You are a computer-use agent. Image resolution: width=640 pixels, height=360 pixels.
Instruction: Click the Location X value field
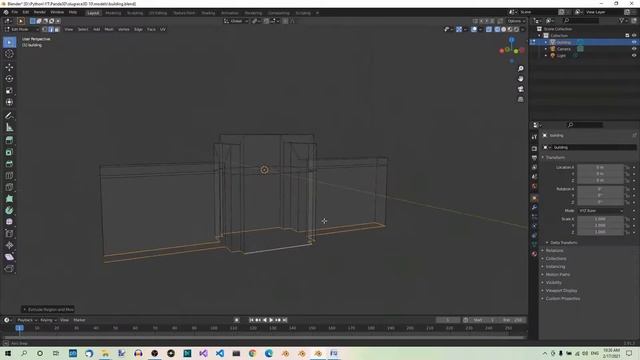(600, 167)
